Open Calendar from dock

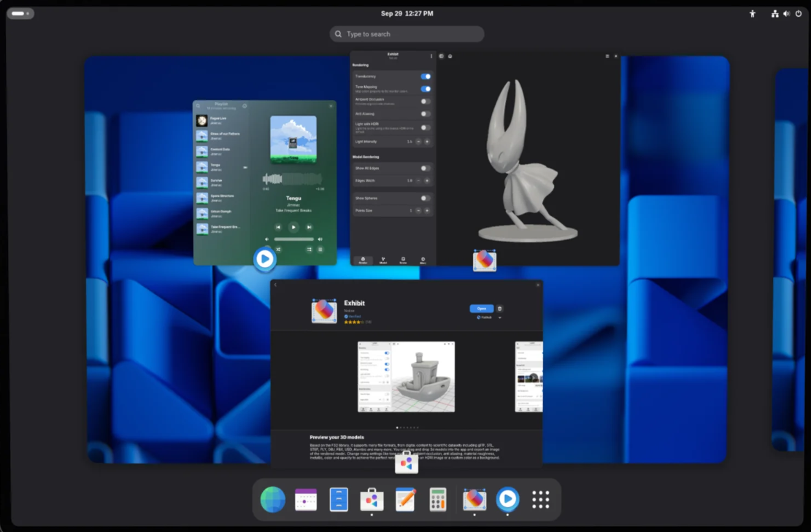[x=306, y=499]
